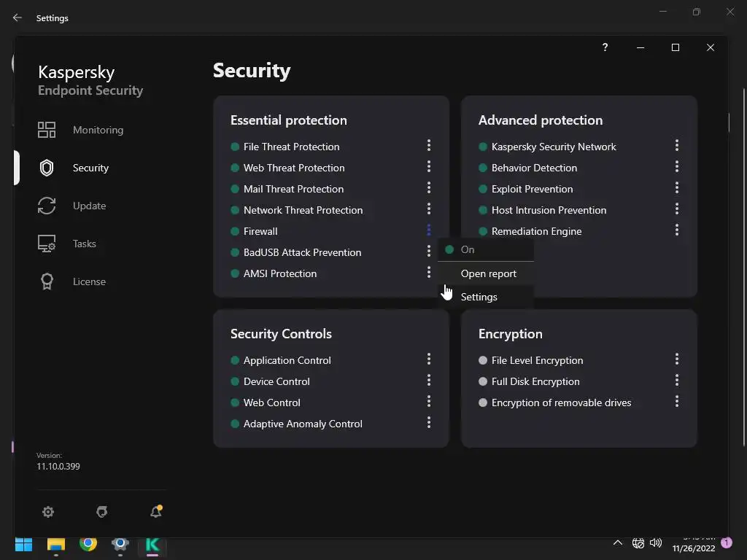The width and height of the screenshot is (747, 560).
Task: Open Host Intrusion Prevention options menu
Action: (x=676, y=209)
